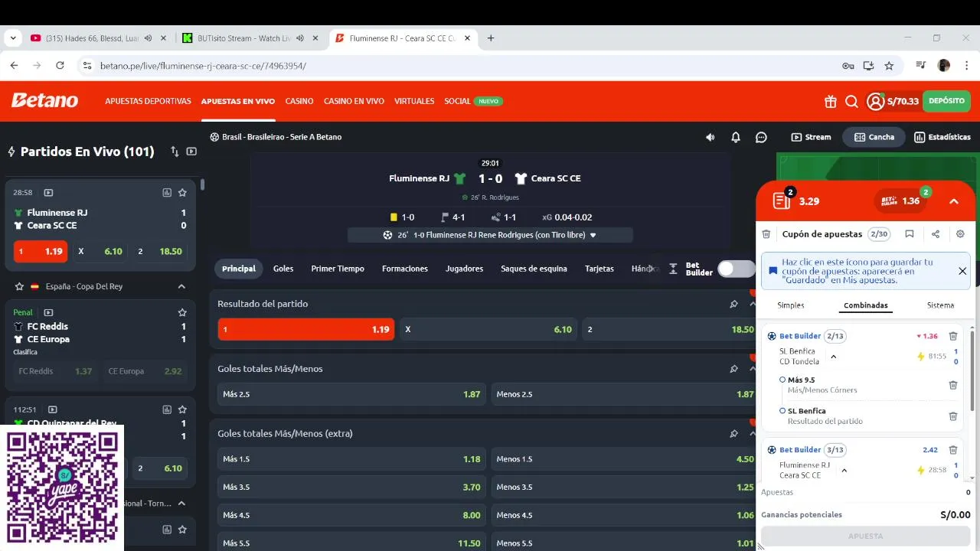Select the Sistema bet slip tab
The height and width of the screenshot is (551, 980).
click(940, 305)
